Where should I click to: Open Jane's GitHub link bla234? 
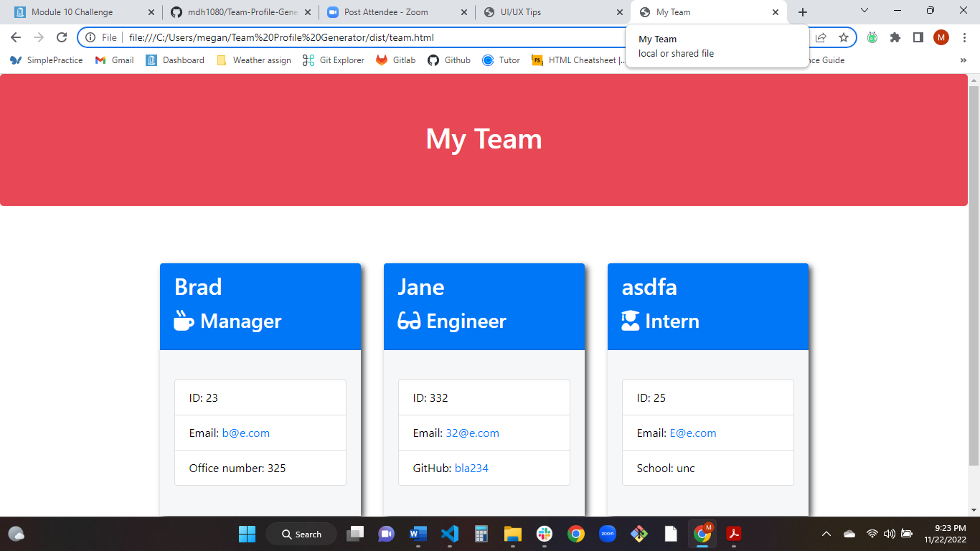[473, 468]
